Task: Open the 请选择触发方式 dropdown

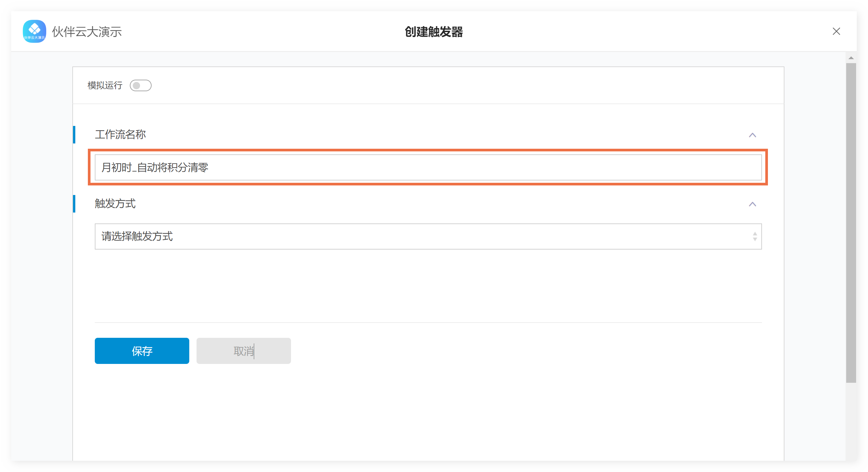Action: (x=428, y=236)
